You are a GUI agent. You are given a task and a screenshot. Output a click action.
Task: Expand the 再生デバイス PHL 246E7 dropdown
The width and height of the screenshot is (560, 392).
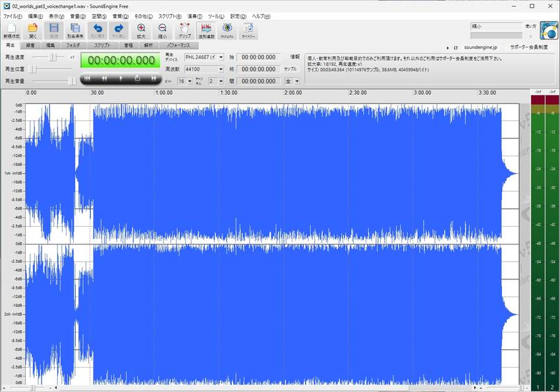[x=221, y=57]
